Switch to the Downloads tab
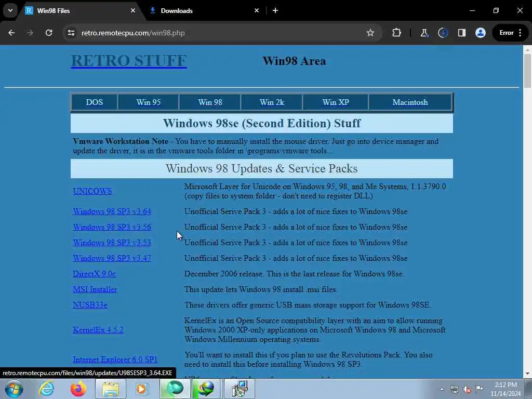Viewport: 532px width, 399px height. [204, 10]
